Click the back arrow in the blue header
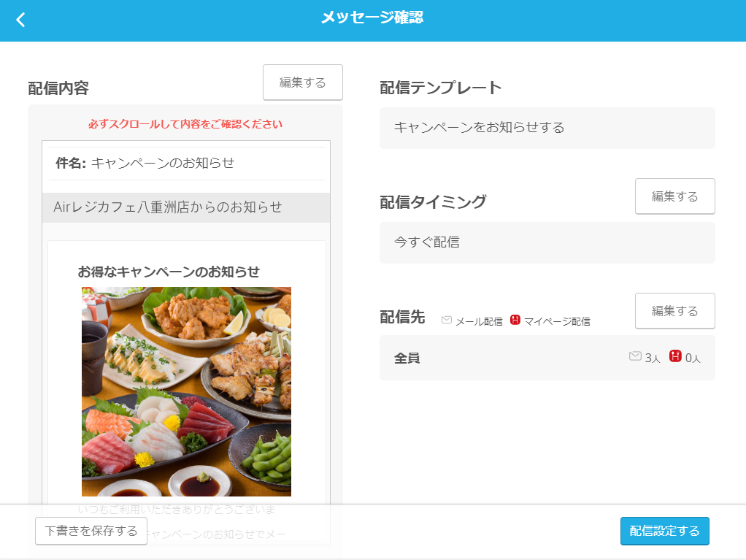Screen dimensions: 746x560 pos(20,20)
